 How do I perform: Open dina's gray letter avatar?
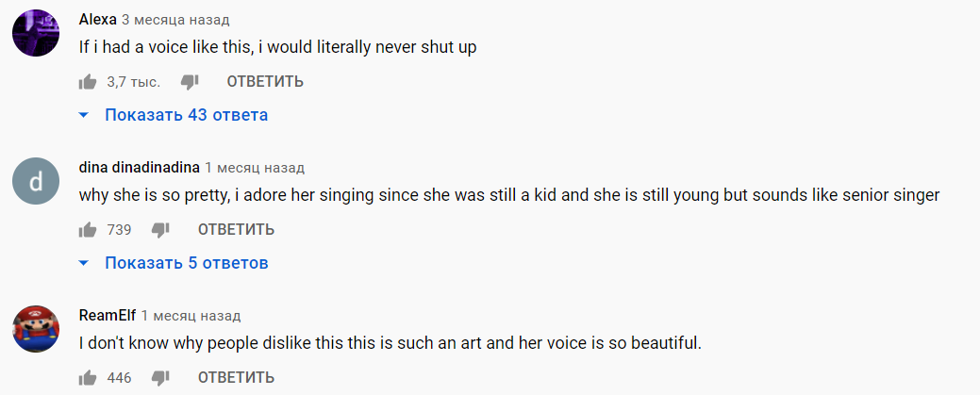pyautogui.click(x=37, y=182)
